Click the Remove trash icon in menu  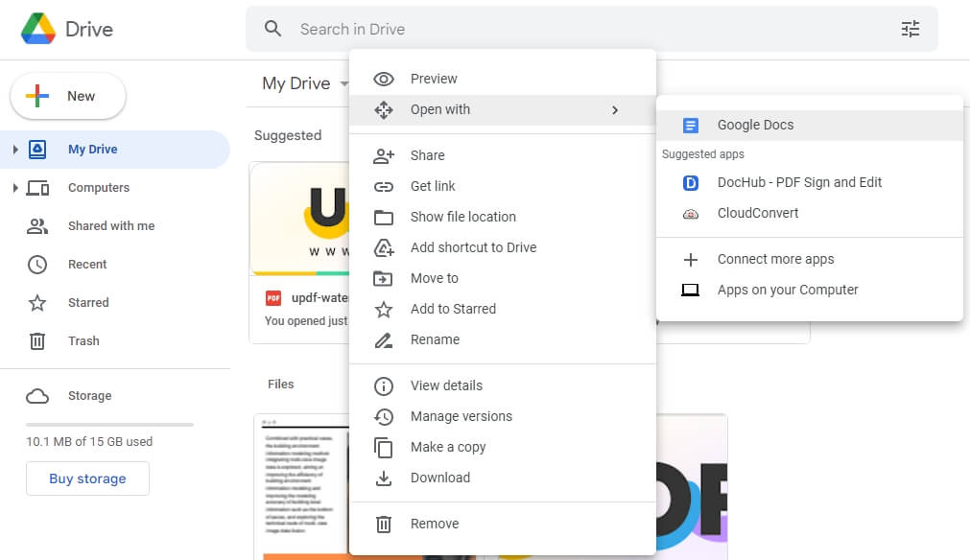(384, 525)
